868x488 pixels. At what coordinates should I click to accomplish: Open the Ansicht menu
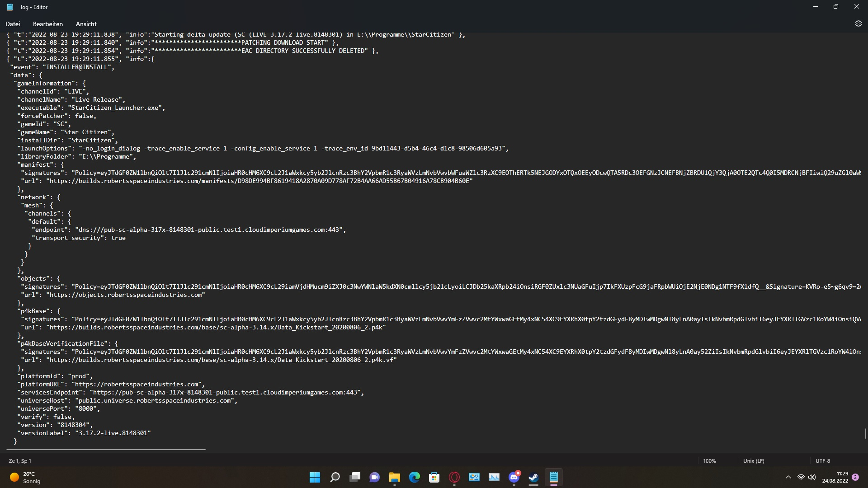86,24
